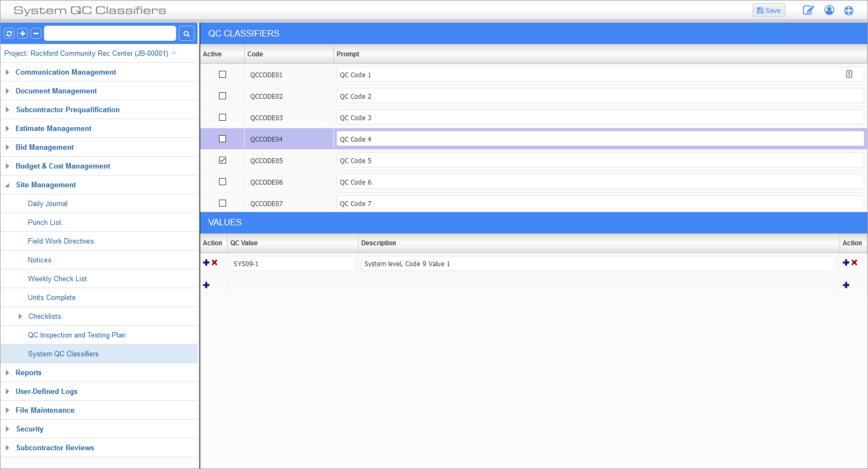Open File Maintenance section

point(45,410)
